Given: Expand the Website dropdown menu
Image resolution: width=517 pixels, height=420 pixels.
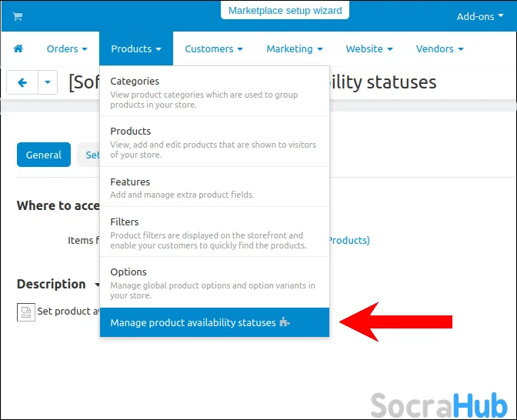Looking at the screenshot, I should [369, 48].
